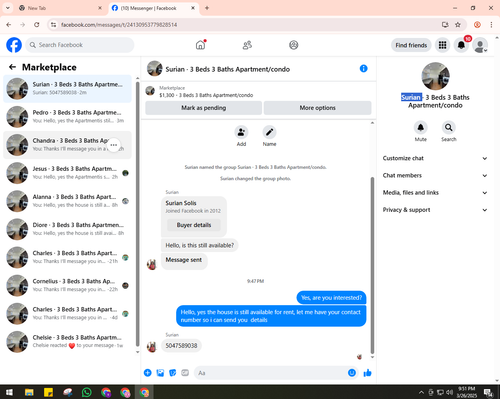Image resolution: width=500 pixels, height=399 pixels.
Task: Attach a photo with the image icon
Action: tap(160, 373)
